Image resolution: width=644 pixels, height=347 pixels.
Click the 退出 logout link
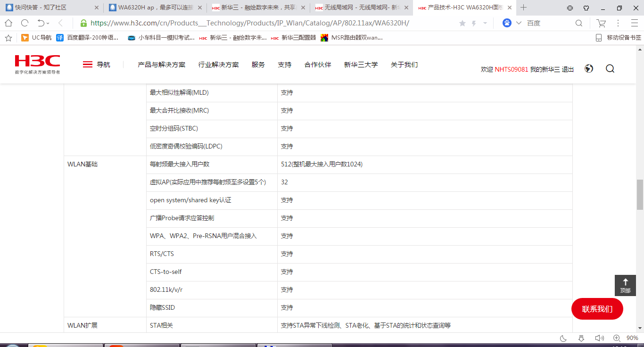(568, 69)
